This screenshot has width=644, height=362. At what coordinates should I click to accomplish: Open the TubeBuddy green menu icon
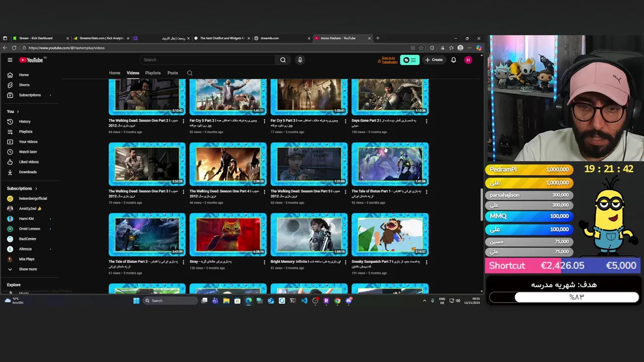point(410,60)
